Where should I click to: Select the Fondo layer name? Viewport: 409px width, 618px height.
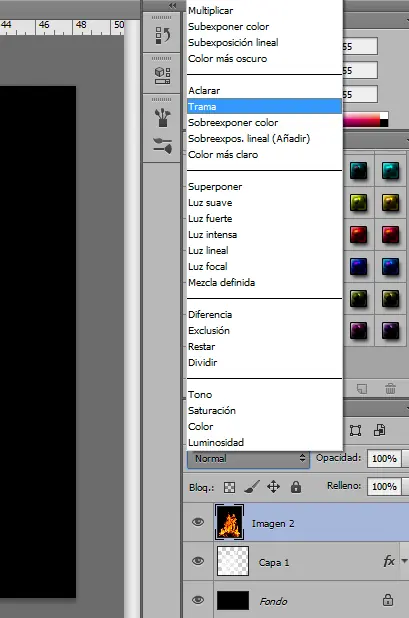click(x=273, y=601)
